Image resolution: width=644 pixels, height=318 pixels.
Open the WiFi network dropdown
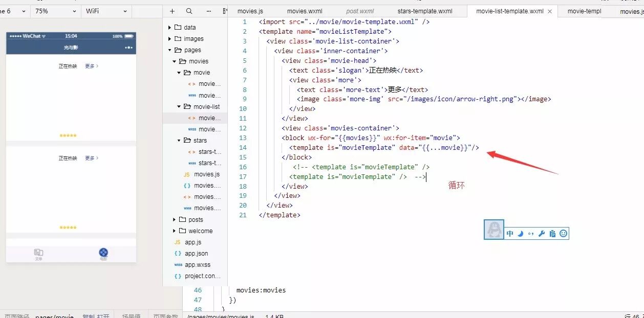point(105,11)
